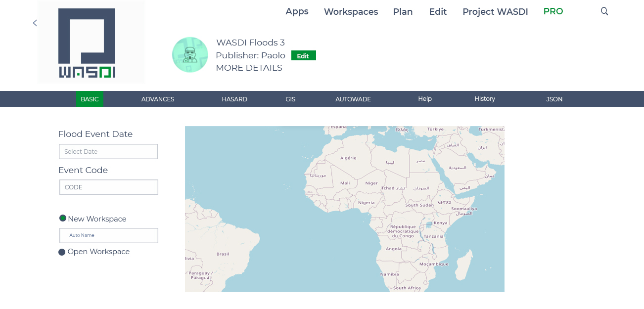Open the Workspaces menu

click(351, 12)
